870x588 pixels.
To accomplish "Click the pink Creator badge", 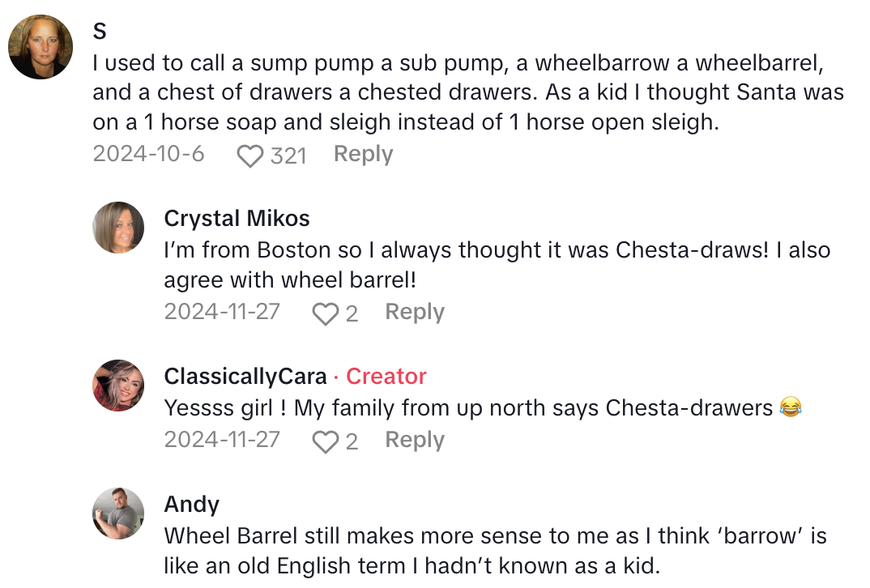I will point(386,377).
